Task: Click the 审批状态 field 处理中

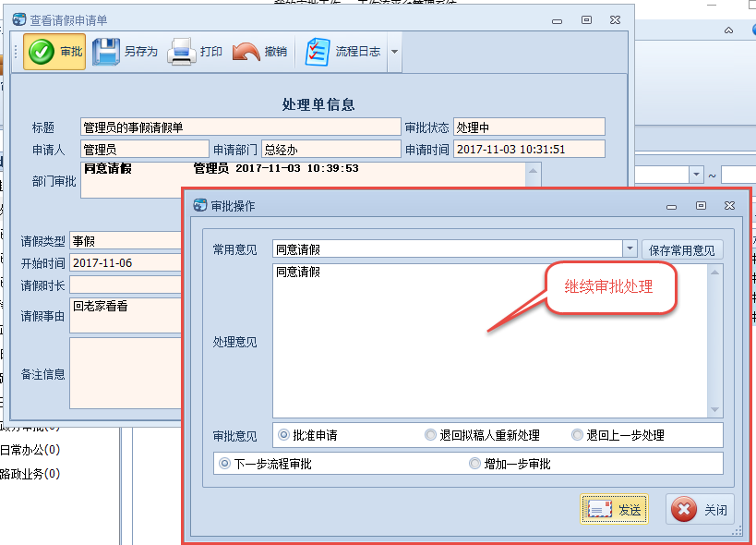Action: [x=529, y=127]
